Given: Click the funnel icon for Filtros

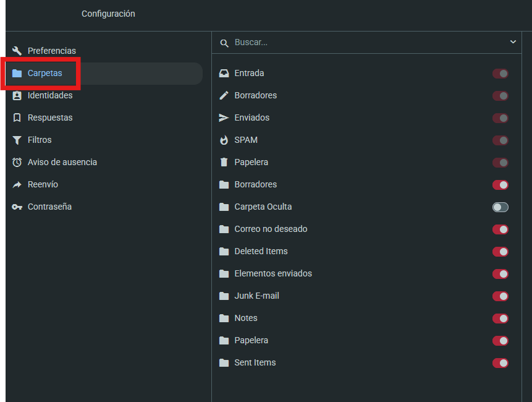Looking at the screenshot, I should coord(17,140).
